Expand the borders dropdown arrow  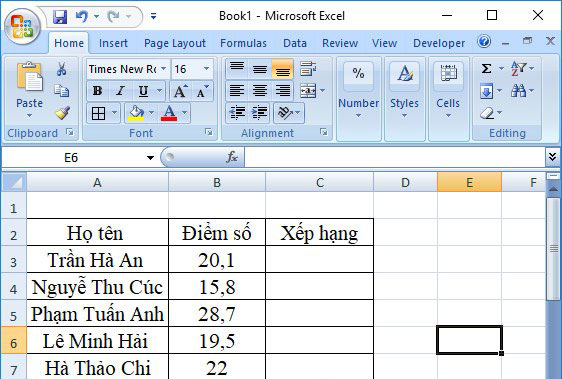click(114, 113)
